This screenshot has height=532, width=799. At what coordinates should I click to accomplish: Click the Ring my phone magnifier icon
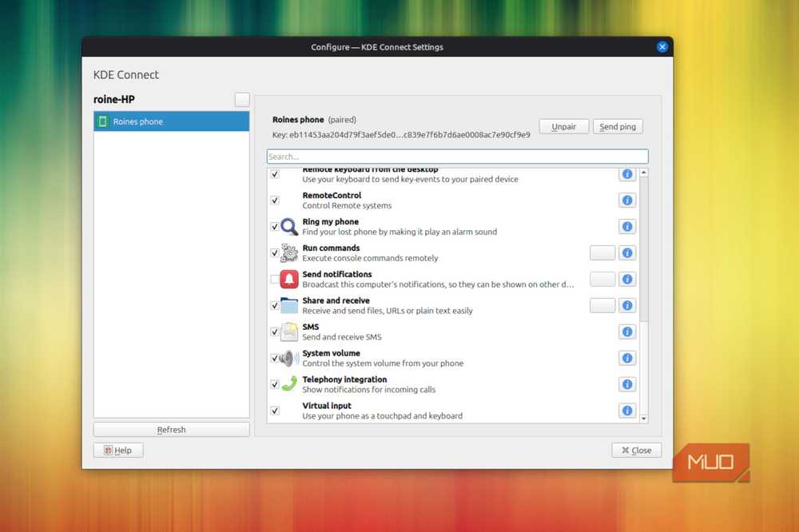pyautogui.click(x=289, y=226)
